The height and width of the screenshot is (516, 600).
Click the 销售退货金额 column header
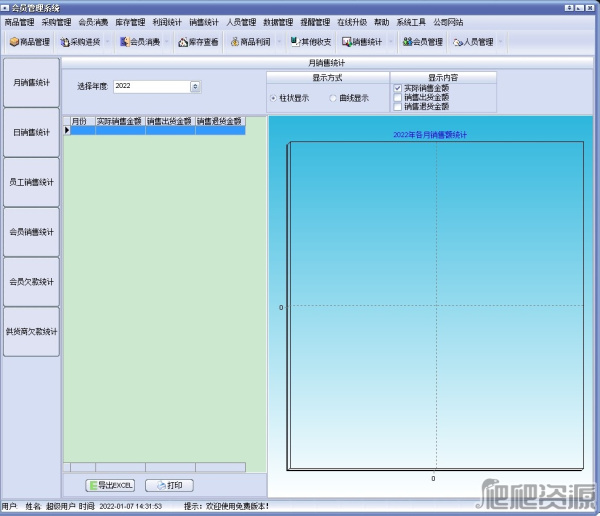click(x=220, y=121)
